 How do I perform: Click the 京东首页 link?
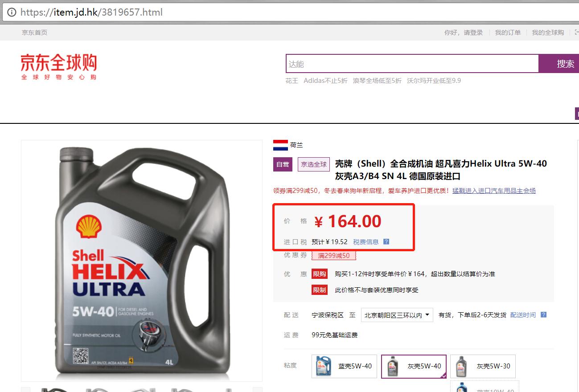coord(34,33)
